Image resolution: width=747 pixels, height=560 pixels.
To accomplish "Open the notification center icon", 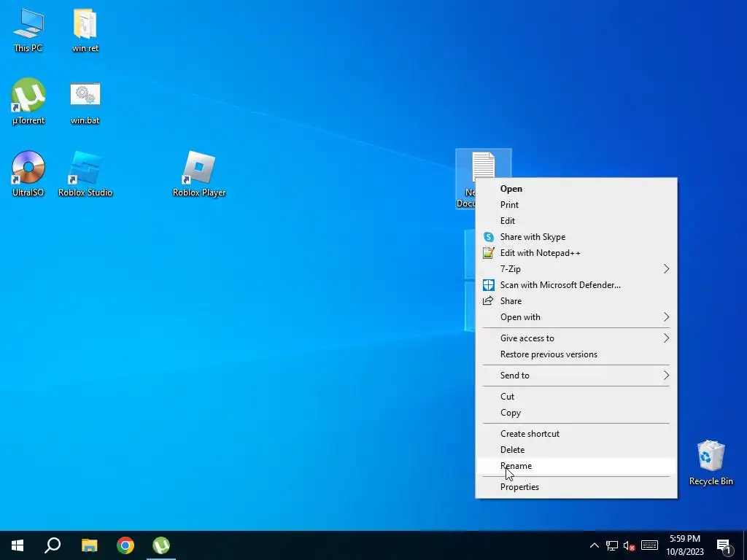I will click(x=724, y=546).
